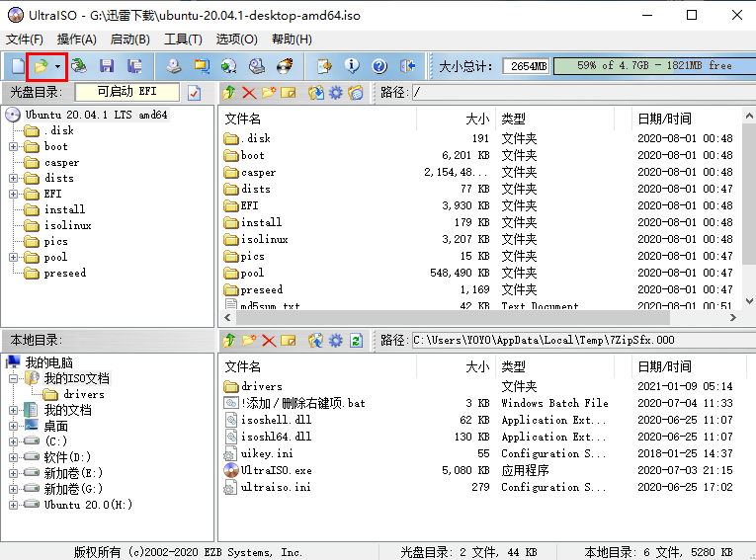Open the 选项(O) menu

click(x=237, y=40)
